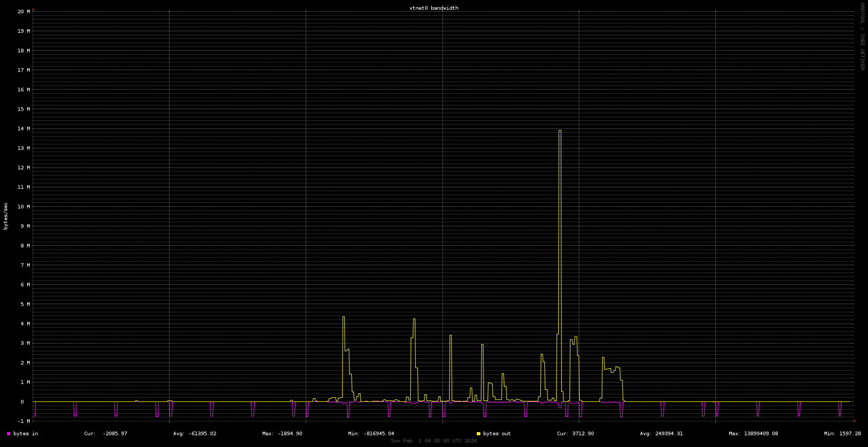Click the bytes/sec vertical axis label
The height and width of the screenshot is (447, 868).
click(x=6, y=216)
